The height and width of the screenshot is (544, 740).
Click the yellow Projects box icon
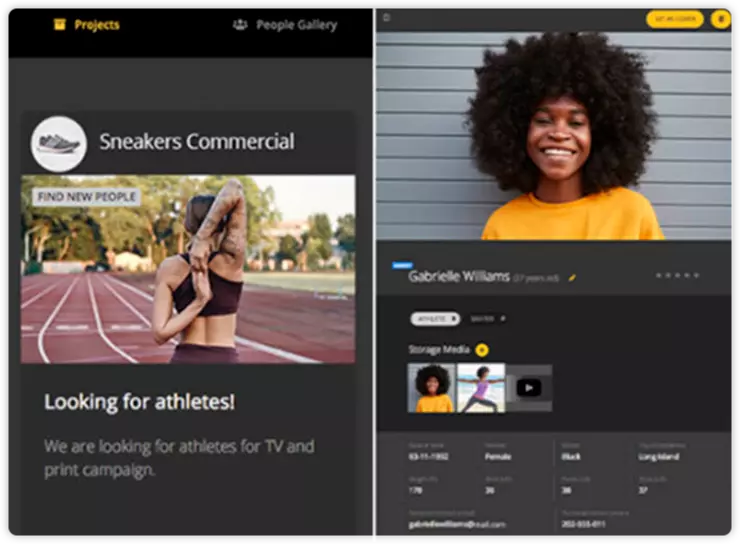pos(59,25)
